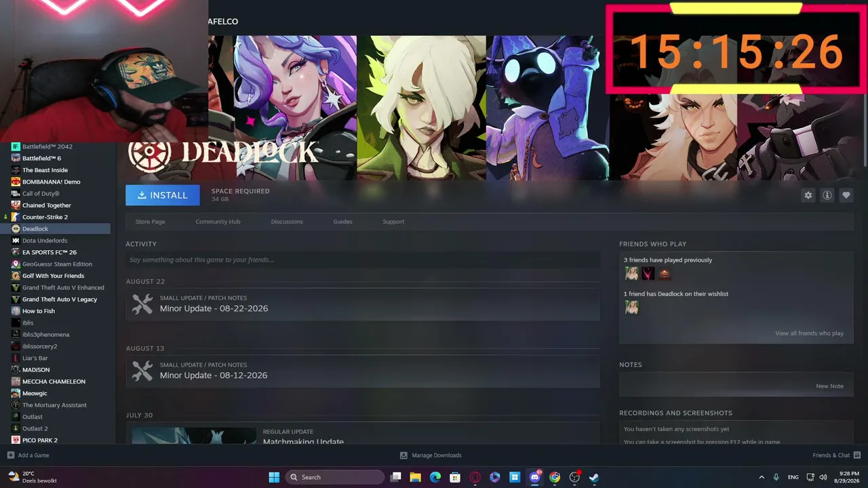The width and height of the screenshot is (868, 488).
Task: Click wrench icon beside Minor Update 08-22-2026
Action: click(x=142, y=304)
